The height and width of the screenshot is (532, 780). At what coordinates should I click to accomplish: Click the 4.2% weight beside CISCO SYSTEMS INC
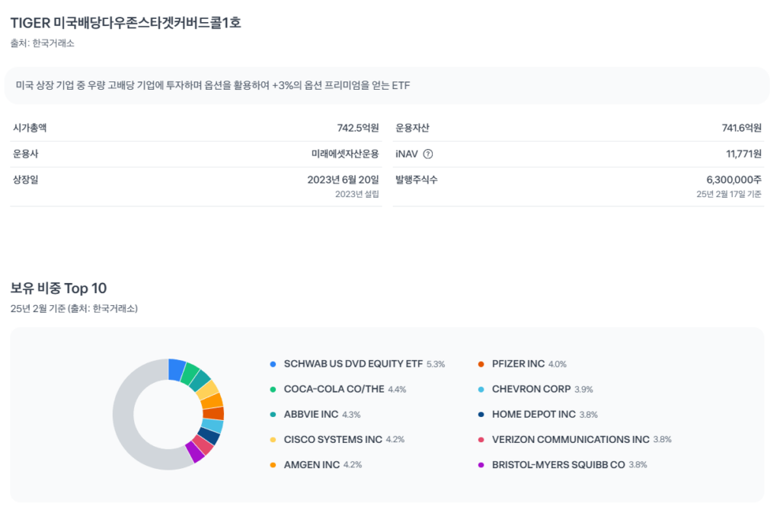point(395,439)
